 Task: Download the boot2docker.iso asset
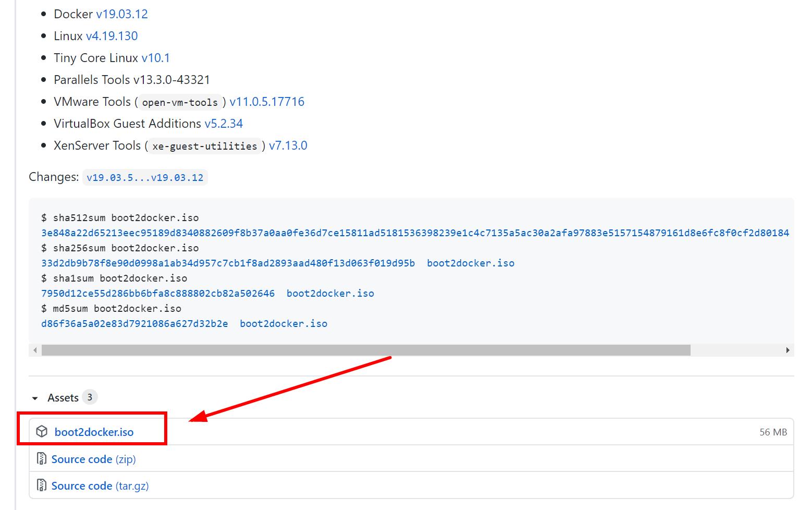94,431
